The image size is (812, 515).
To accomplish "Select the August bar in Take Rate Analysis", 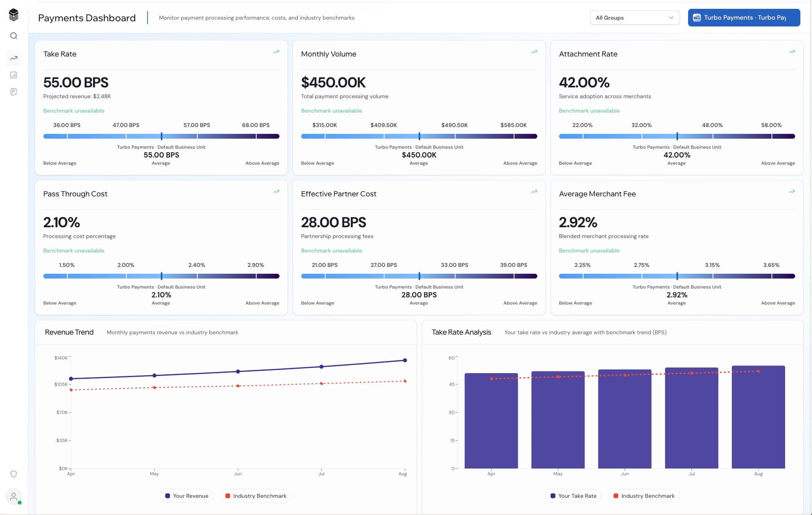I will (758, 417).
